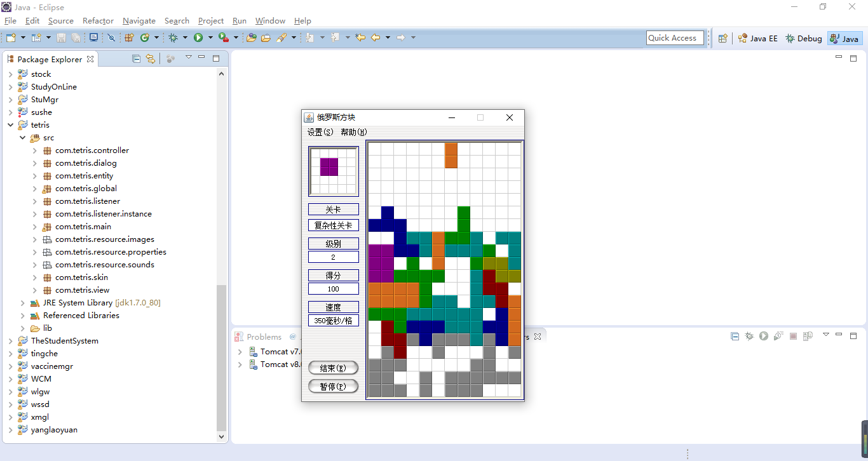The width and height of the screenshot is (868, 461).
Task: Switch to the Debug perspective
Action: (803, 38)
